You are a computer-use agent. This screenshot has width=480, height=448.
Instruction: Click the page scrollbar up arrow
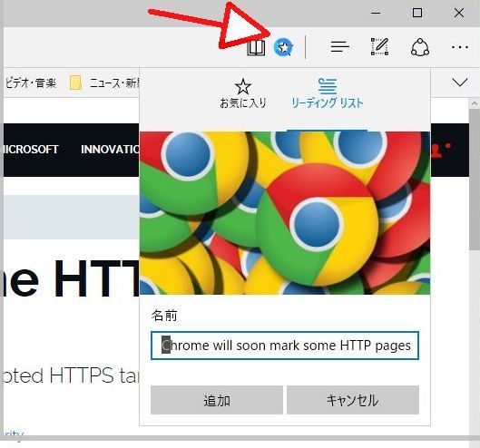pos(475,104)
